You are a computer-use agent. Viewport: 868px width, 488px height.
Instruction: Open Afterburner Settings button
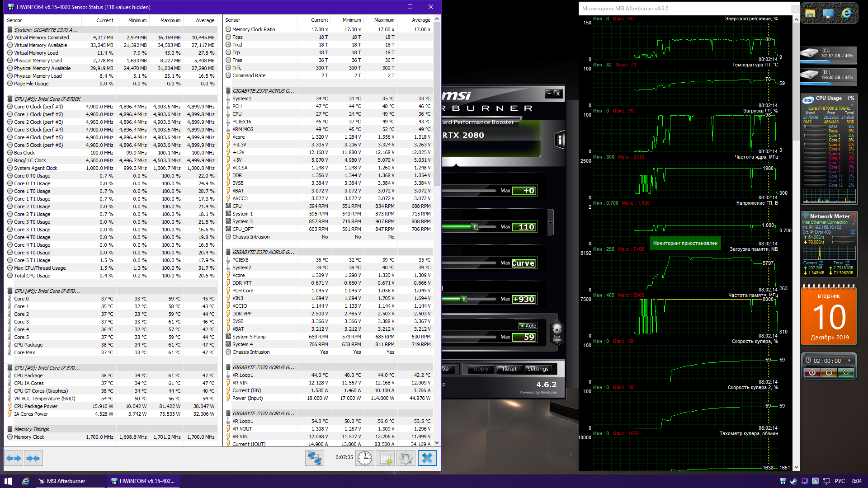coord(538,369)
